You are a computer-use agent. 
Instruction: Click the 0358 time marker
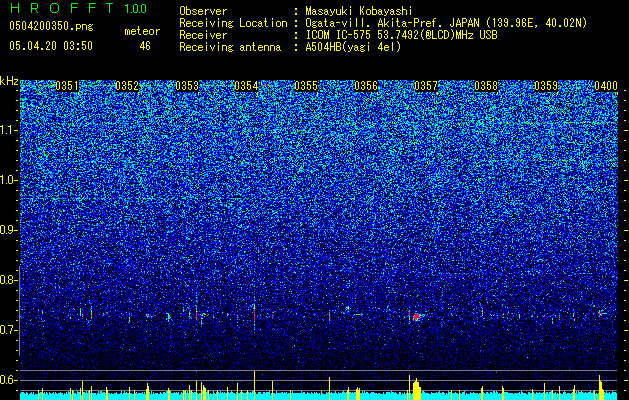pos(486,86)
